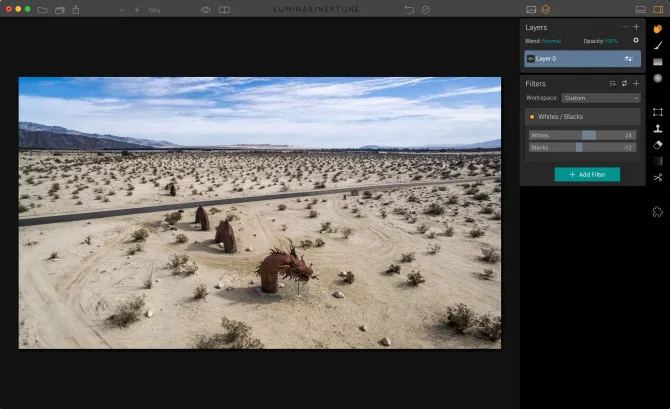Toggle the quick preview eye icon

point(206,9)
